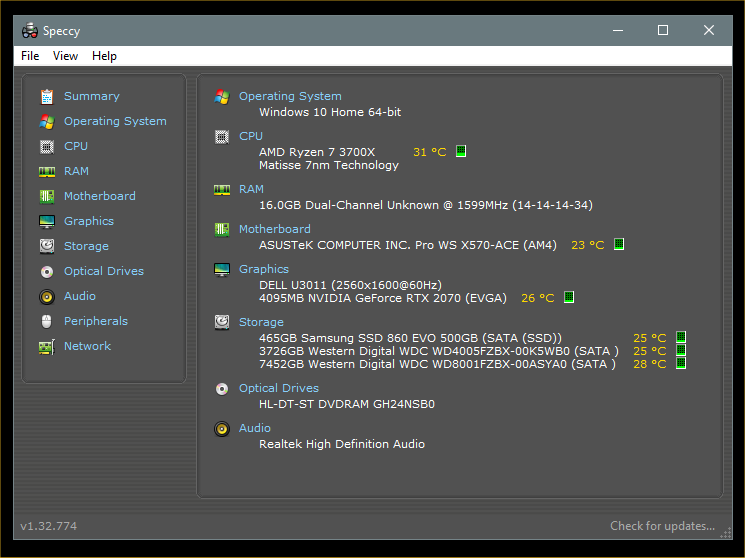Click the GPU temperature 26 °C
Image resolution: width=745 pixels, height=558 pixels.
(537, 298)
